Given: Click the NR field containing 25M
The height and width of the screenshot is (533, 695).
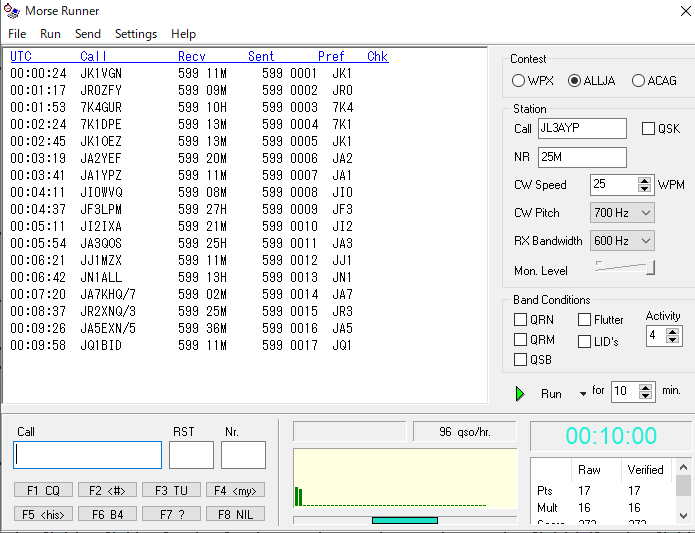Looking at the screenshot, I should [582, 157].
